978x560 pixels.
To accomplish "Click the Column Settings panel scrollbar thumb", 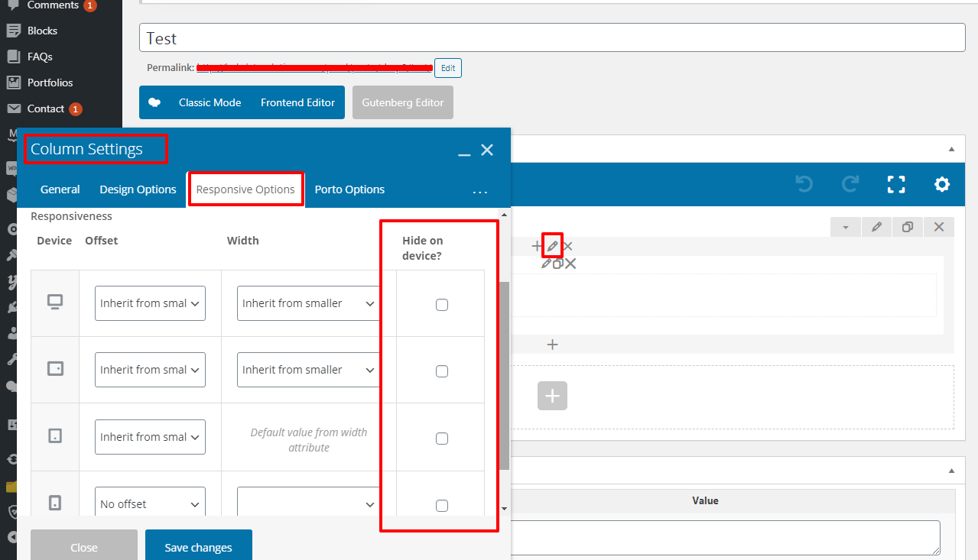I will pyautogui.click(x=504, y=374).
